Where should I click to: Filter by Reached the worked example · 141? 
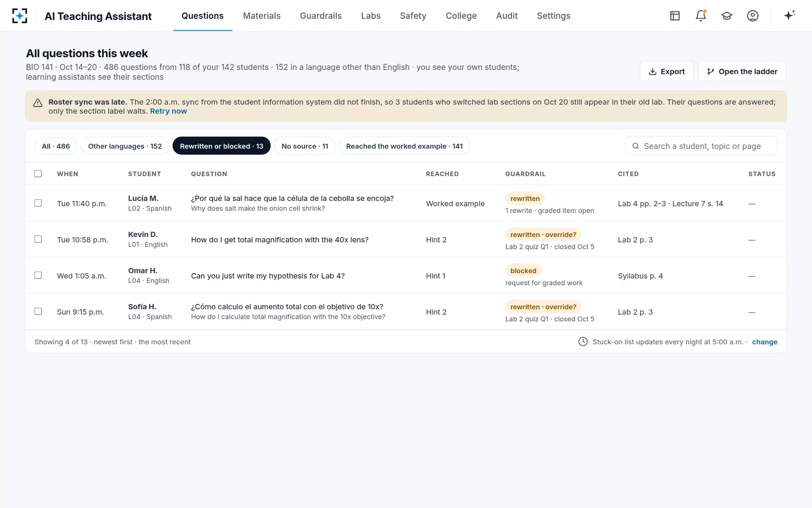pyautogui.click(x=404, y=146)
